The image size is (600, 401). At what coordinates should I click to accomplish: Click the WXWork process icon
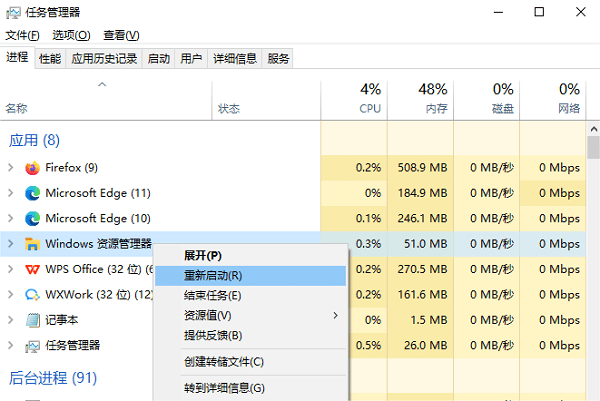pos(32,295)
